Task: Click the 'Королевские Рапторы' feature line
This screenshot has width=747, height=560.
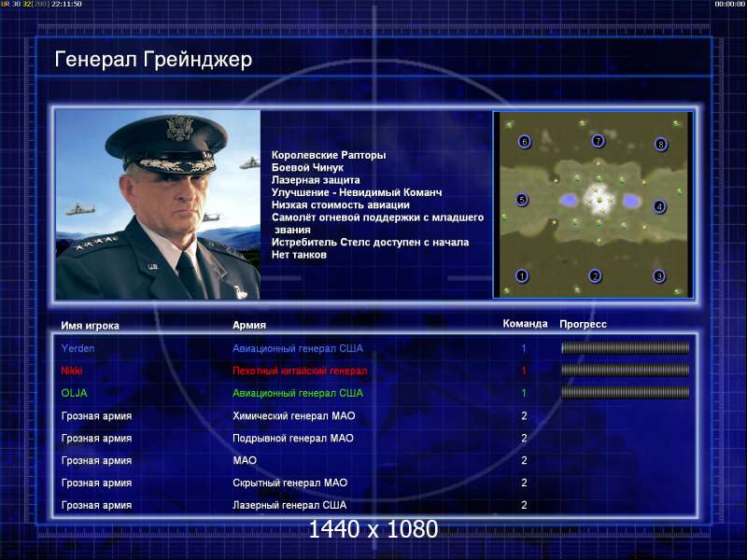Action: click(329, 155)
